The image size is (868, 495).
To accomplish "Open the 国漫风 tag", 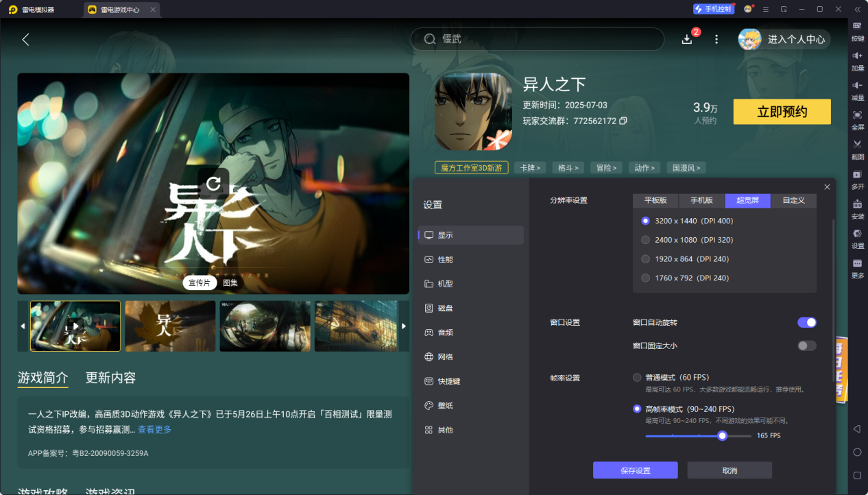I will pos(686,167).
